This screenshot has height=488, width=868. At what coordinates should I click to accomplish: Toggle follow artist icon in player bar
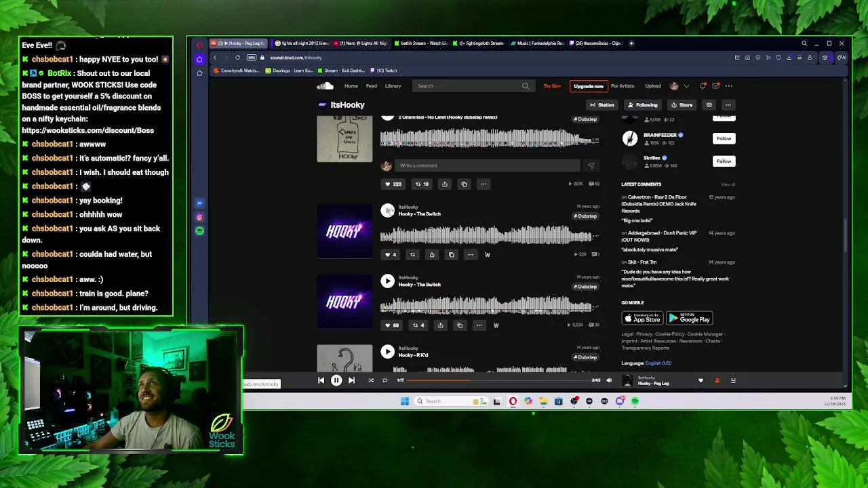pos(717,381)
